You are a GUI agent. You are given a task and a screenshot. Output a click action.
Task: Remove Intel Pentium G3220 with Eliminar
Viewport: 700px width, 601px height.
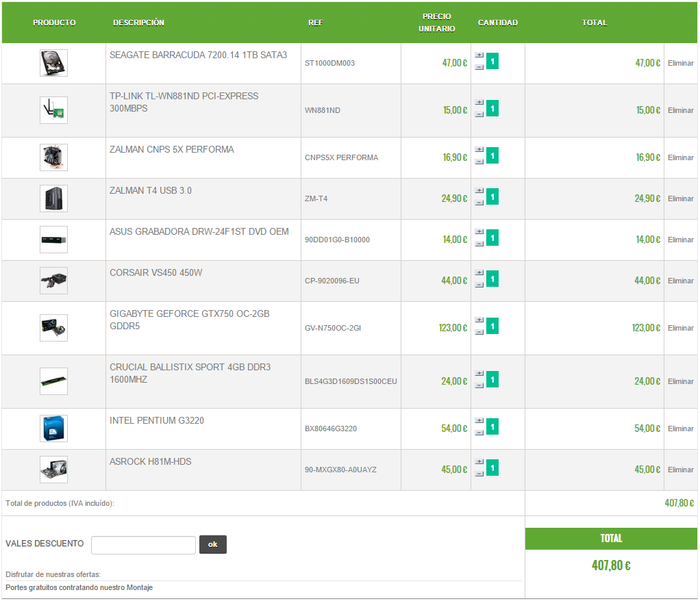click(x=680, y=429)
